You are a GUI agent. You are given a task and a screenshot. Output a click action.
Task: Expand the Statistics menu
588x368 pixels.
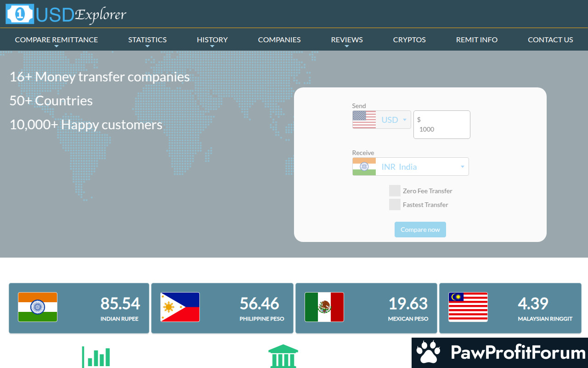pos(147,40)
